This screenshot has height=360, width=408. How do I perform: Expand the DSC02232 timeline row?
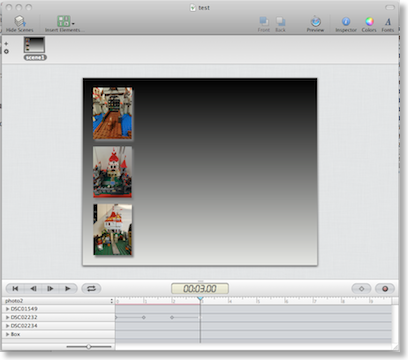(7, 317)
